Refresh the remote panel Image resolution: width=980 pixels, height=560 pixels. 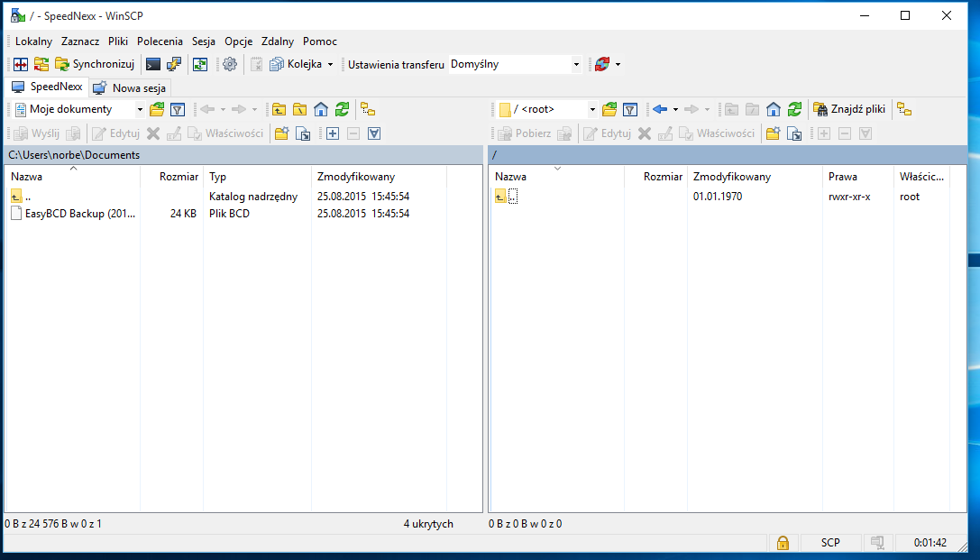click(x=794, y=109)
